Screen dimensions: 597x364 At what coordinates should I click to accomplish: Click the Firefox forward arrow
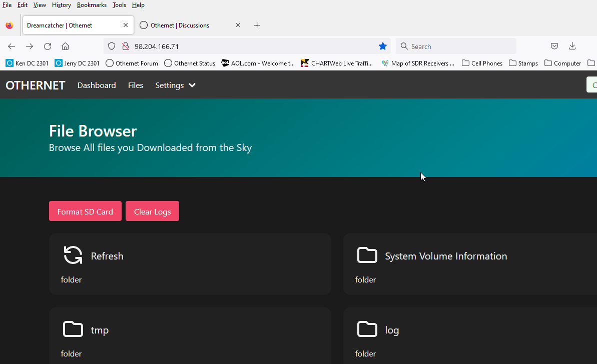coord(30,46)
